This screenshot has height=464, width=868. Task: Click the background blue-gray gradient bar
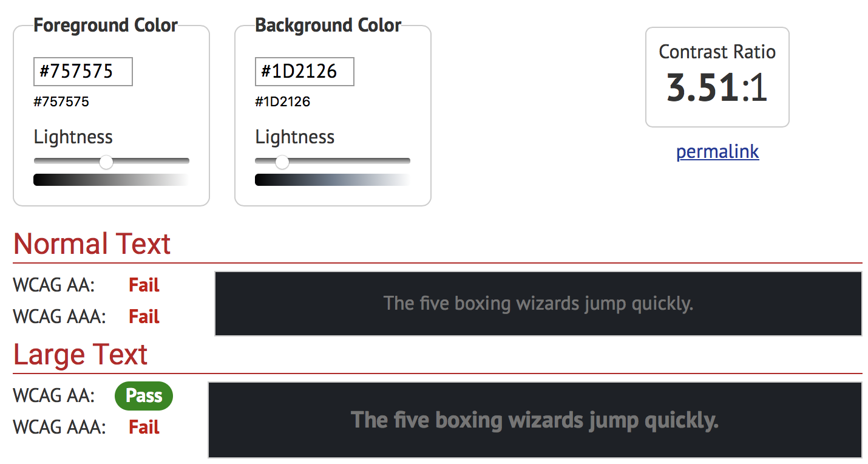pyautogui.click(x=333, y=179)
